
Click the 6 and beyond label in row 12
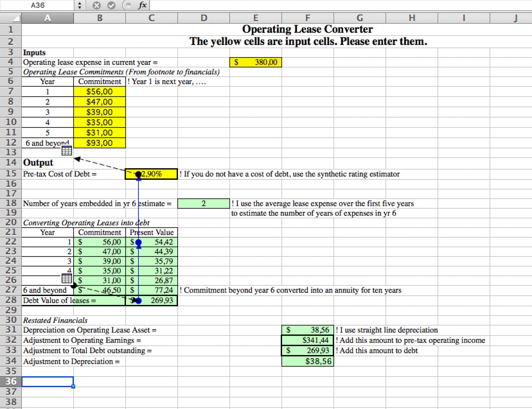point(47,143)
